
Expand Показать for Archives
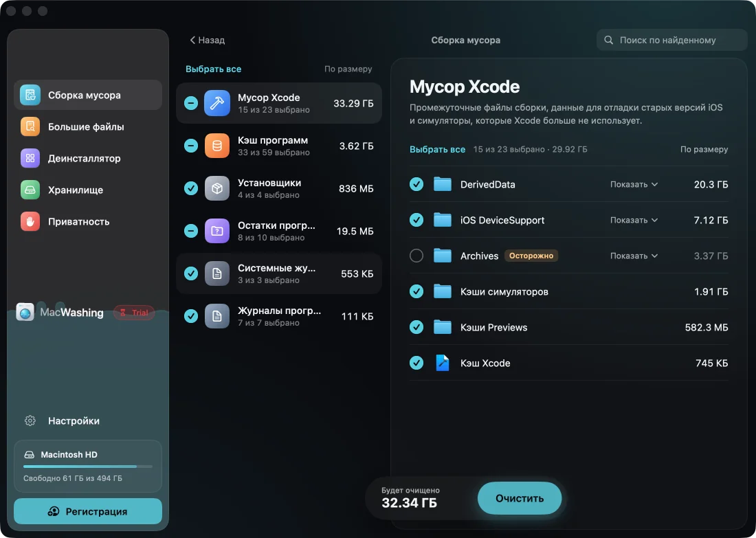tap(634, 256)
